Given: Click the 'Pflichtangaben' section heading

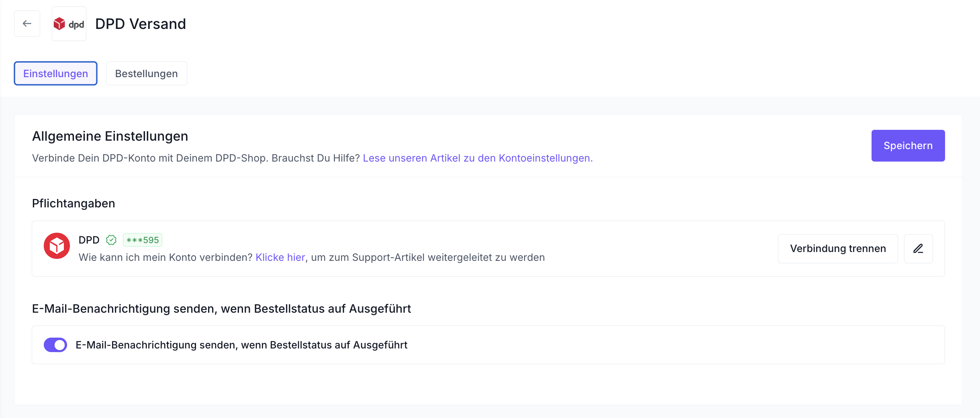Looking at the screenshot, I should (73, 203).
